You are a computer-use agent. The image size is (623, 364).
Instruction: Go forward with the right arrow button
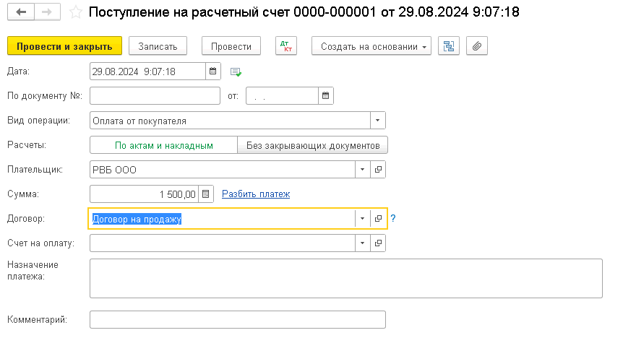47,12
